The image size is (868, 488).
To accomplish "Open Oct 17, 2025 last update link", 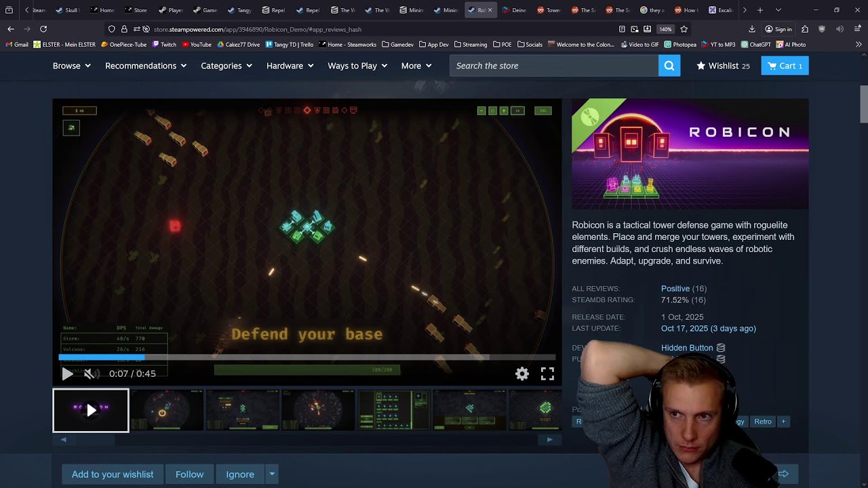I will click(708, 328).
